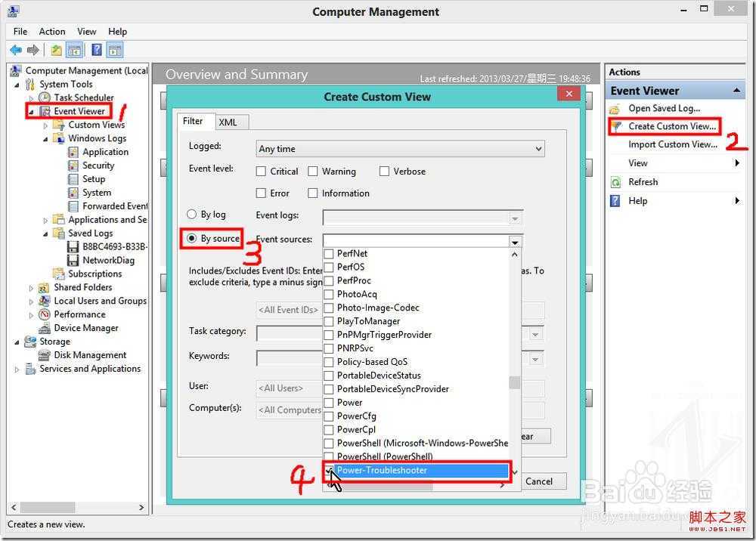Check the Critical event level box

click(x=261, y=172)
